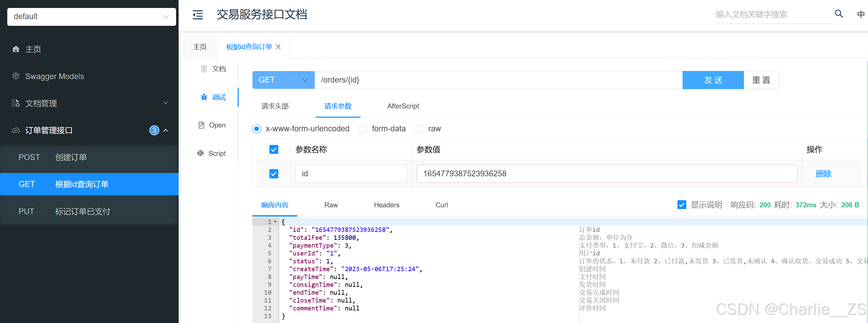Show the Headers response tab
Image resolution: width=868 pixels, height=323 pixels.
click(387, 205)
